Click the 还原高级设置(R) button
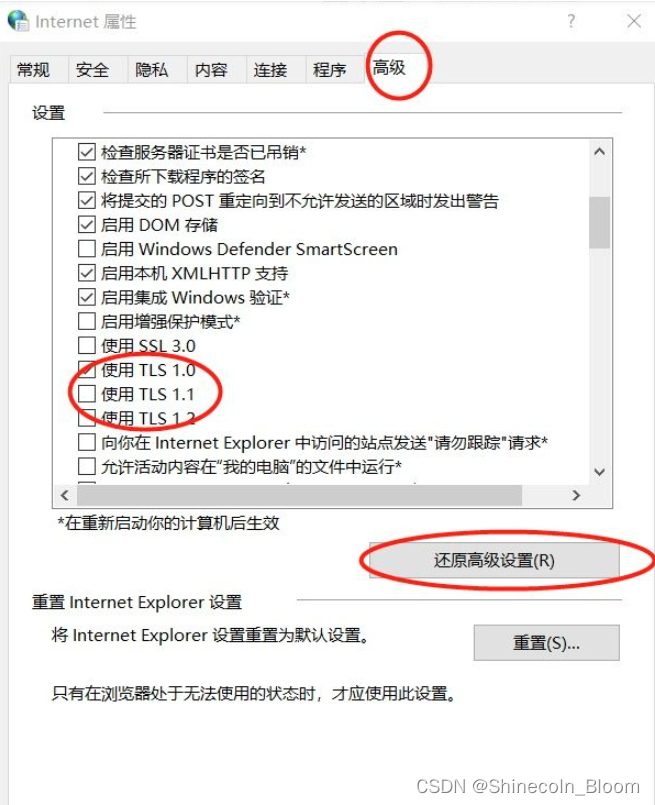 pos(494,560)
